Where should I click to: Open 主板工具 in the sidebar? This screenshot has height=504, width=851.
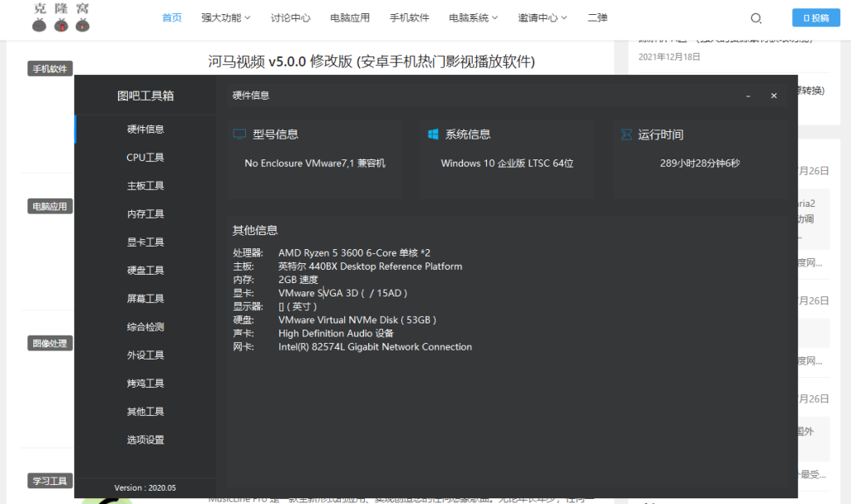(145, 185)
